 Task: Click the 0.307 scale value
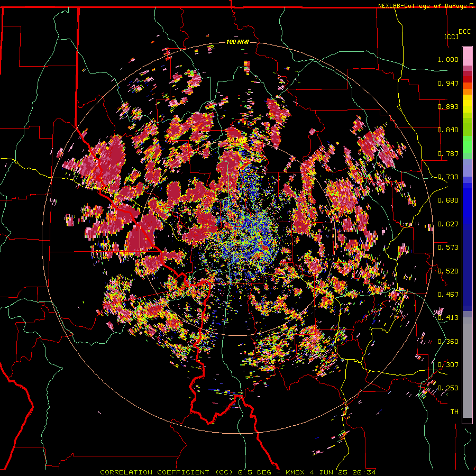pyautogui.click(x=448, y=365)
